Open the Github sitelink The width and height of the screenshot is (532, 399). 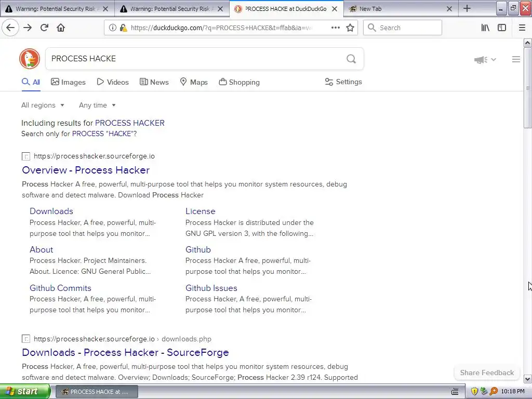pyautogui.click(x=198, y=249)
